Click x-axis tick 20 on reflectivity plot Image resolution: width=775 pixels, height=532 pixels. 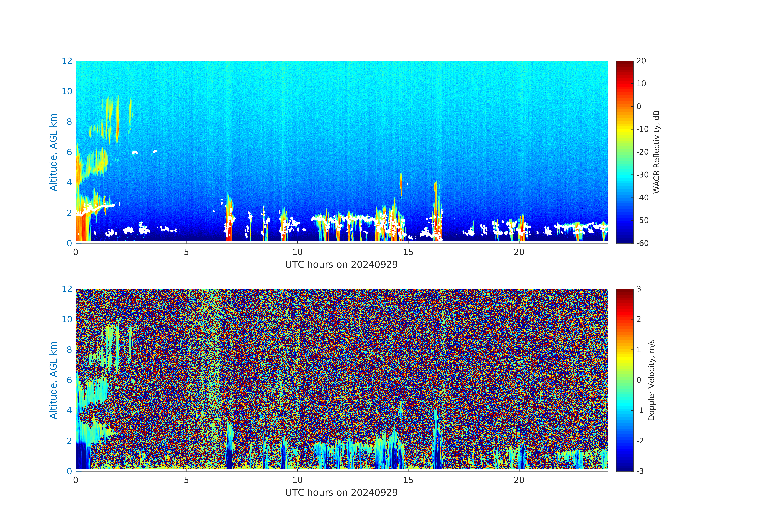[519, 252]
